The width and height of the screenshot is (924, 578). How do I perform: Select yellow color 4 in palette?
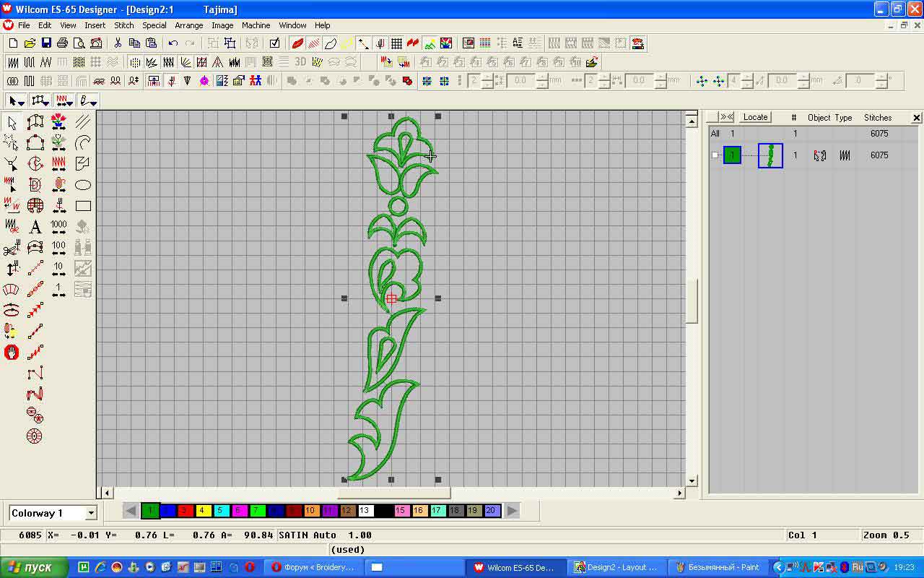point(203,511)
